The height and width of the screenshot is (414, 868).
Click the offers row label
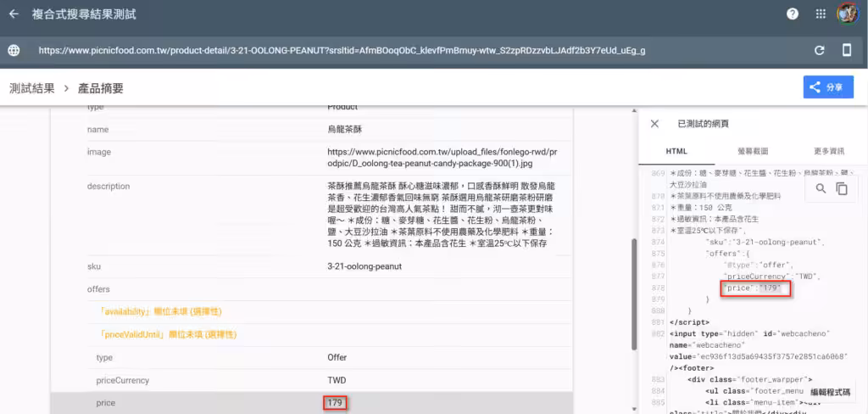(x=98, y=288)
